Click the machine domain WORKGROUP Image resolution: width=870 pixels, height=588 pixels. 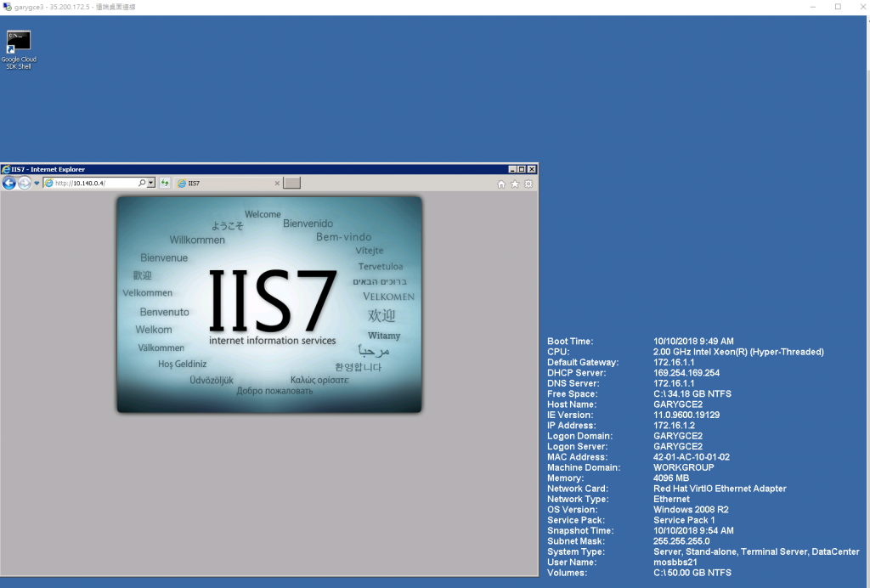coord(684,467)
